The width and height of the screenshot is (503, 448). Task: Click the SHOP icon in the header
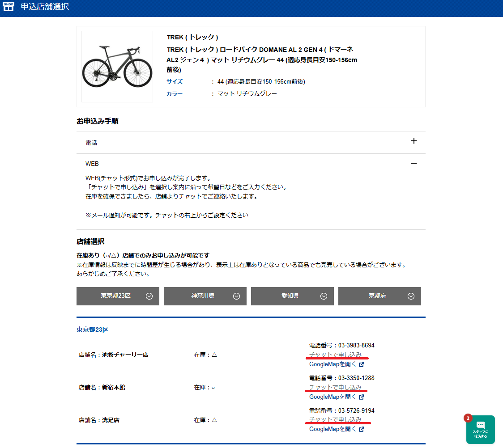click(x=9, y=7)
